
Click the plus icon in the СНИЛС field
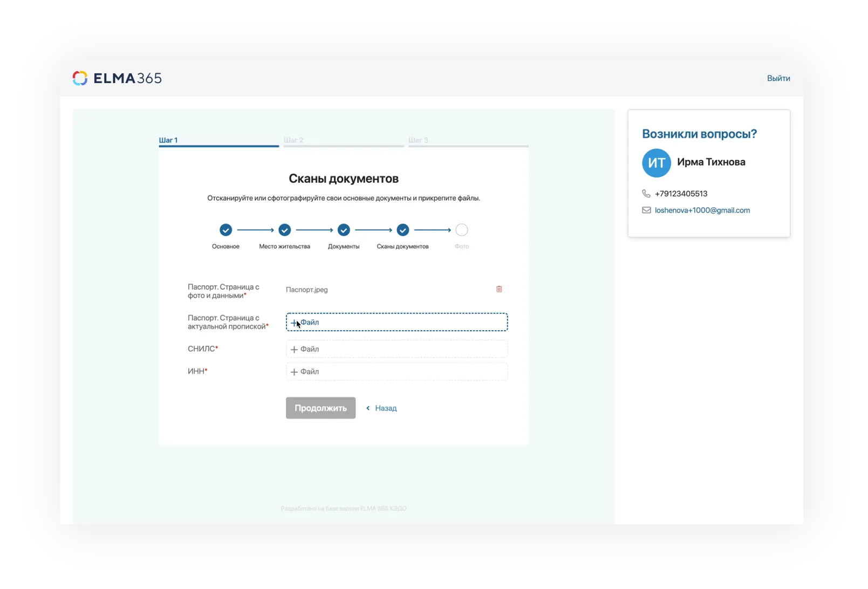coord(294,350)
